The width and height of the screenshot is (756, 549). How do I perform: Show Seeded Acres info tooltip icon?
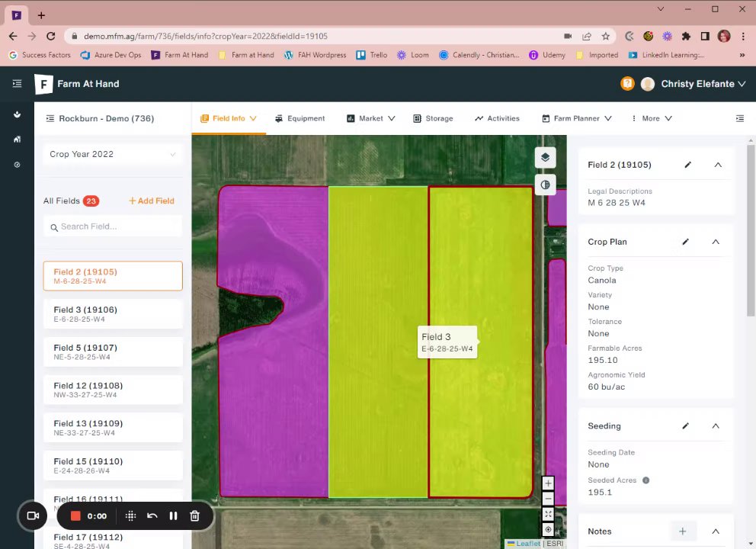(646, 480)
